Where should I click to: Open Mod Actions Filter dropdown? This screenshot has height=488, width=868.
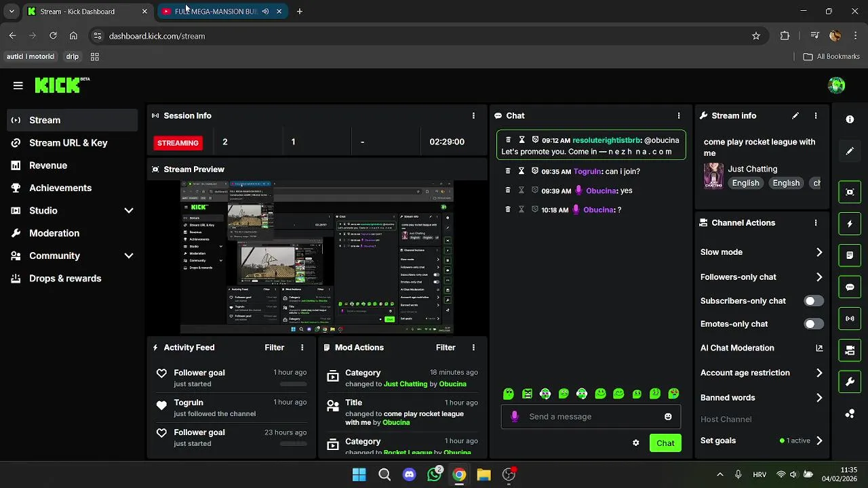446,348
